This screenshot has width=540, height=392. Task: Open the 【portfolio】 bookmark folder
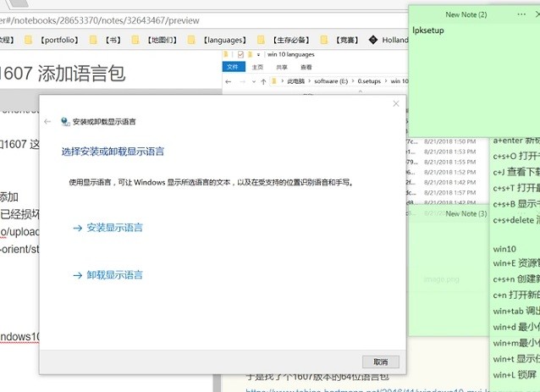56,40
